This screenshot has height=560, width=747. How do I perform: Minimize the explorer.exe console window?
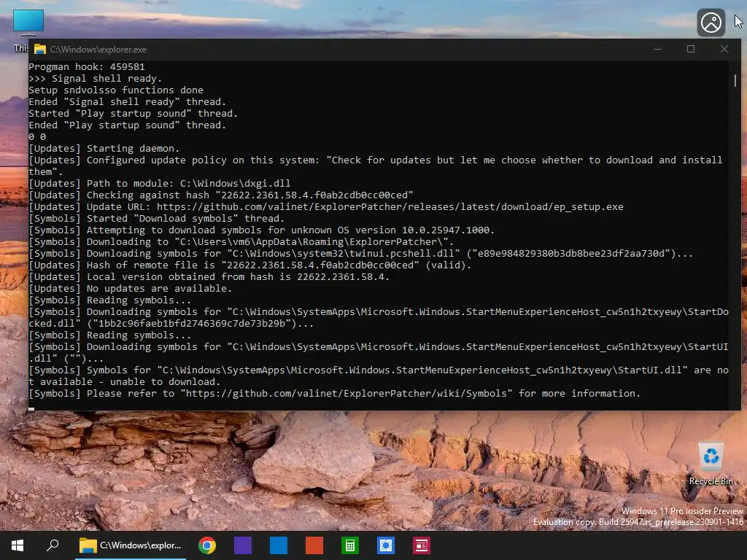[658, 49]
